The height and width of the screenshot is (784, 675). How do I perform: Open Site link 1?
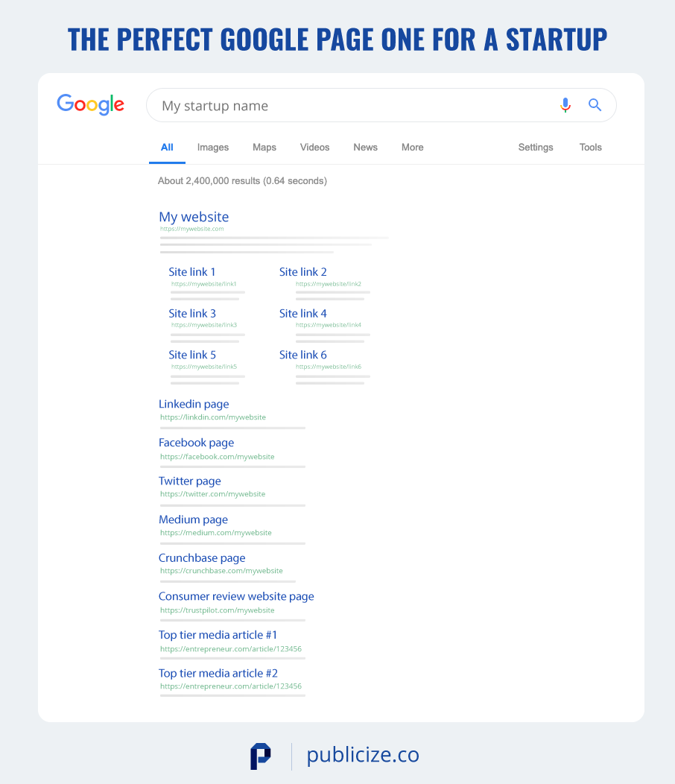coord(192,272)
